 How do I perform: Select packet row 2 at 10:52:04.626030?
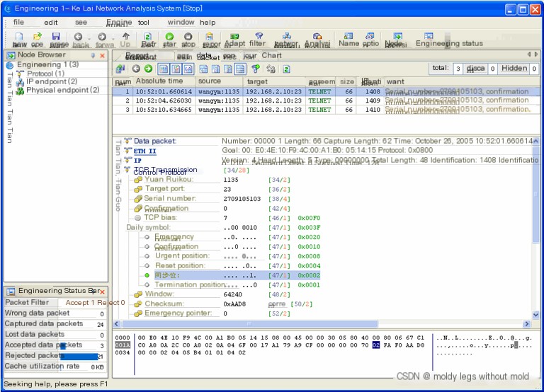pyautogui.click(x=326, y=100)
